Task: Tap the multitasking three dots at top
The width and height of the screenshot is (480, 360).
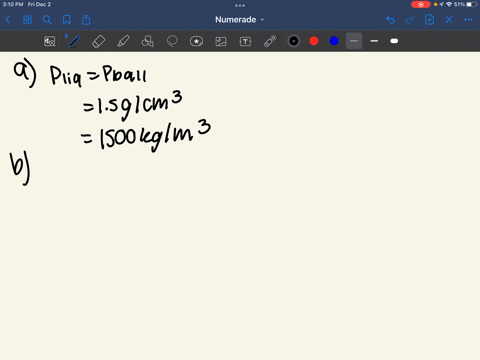Action: [240, 5]
